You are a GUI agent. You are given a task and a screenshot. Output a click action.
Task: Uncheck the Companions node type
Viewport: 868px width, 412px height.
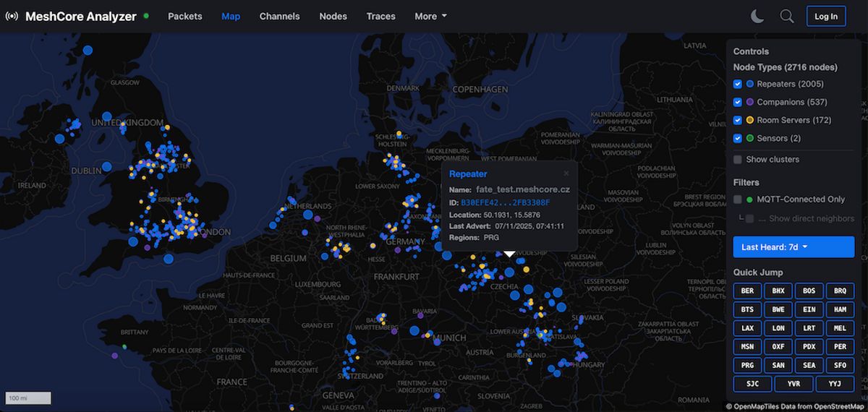point(738,102)
